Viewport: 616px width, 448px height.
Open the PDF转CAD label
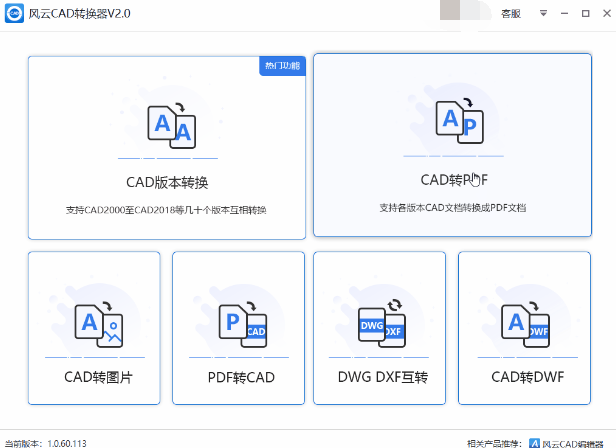pos(241,377)
